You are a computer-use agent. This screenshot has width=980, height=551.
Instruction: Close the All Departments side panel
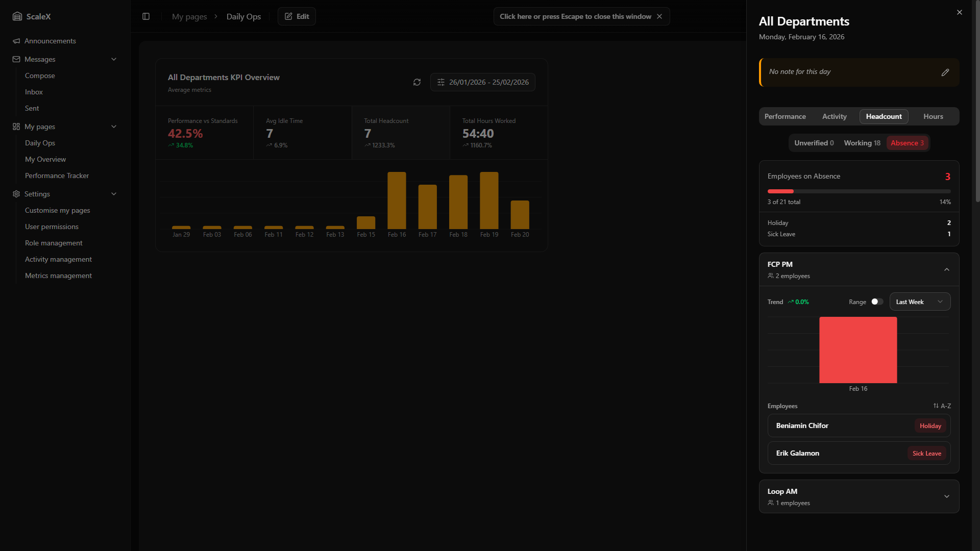click(960, 12)
